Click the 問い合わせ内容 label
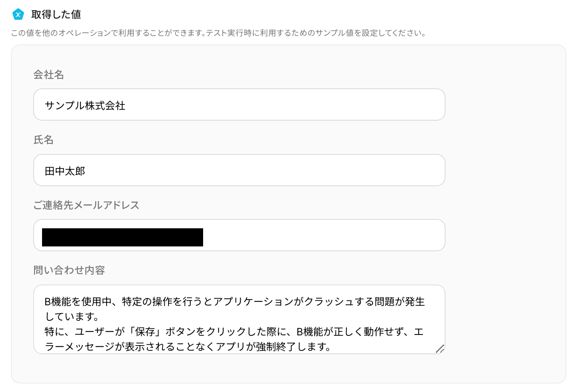The width and height of the screenshot is (585, 392). [x=69, y=270]
